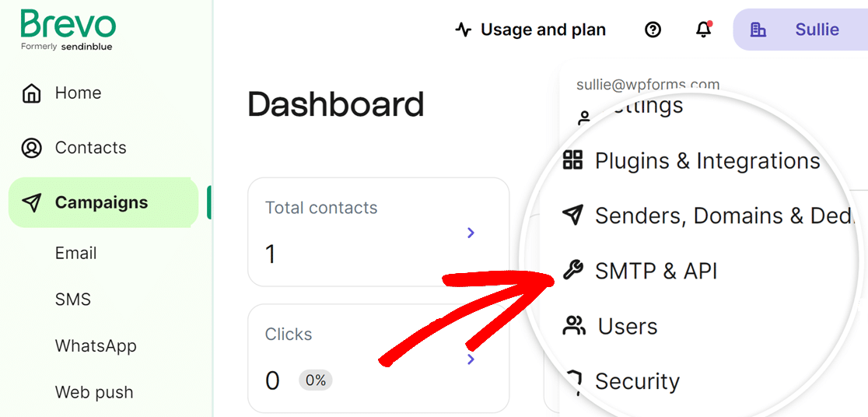Click the Campaigns paper plane icon
Viewport: 868px width, 417px height.
pos(32,203)
